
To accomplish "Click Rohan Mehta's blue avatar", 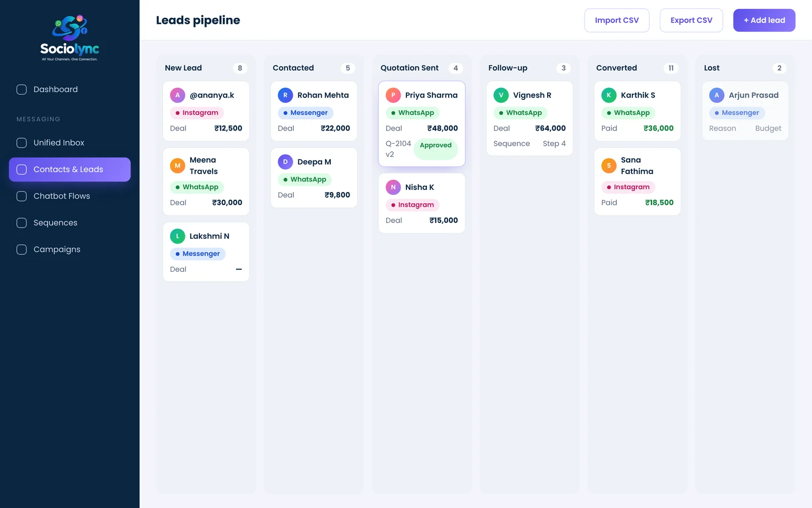I will point(285,95).
